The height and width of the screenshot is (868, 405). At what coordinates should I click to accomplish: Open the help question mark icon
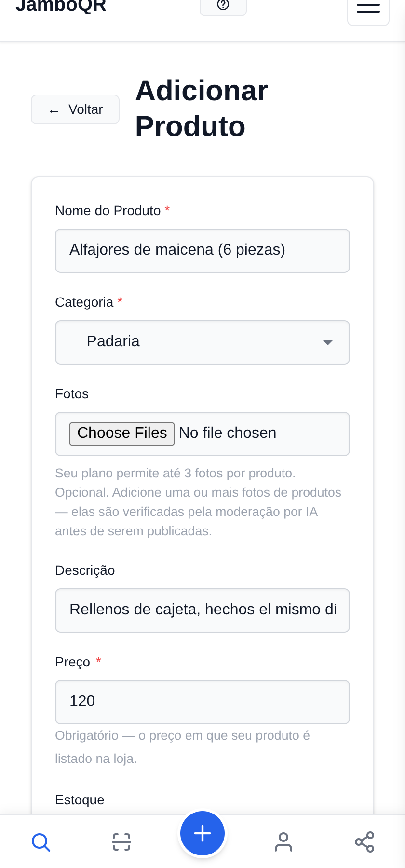pos(223,6)
